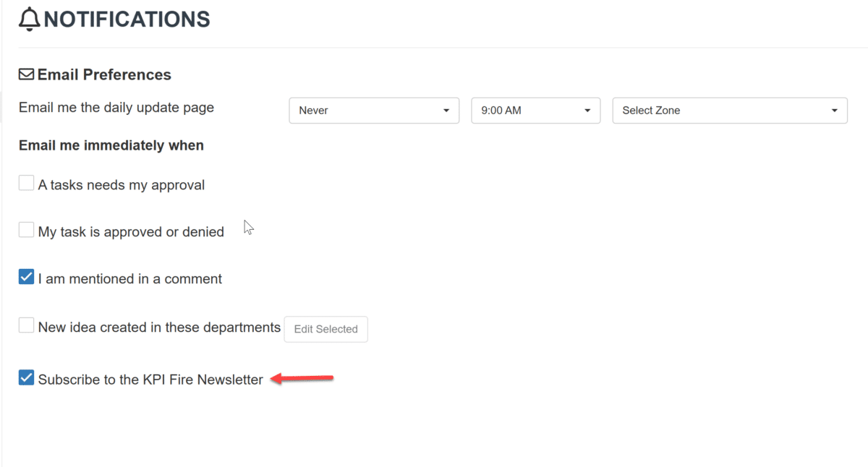Click 'My task is approved or denied' label
Viewport: 868px width, 467px height.
tap(131, 232)
